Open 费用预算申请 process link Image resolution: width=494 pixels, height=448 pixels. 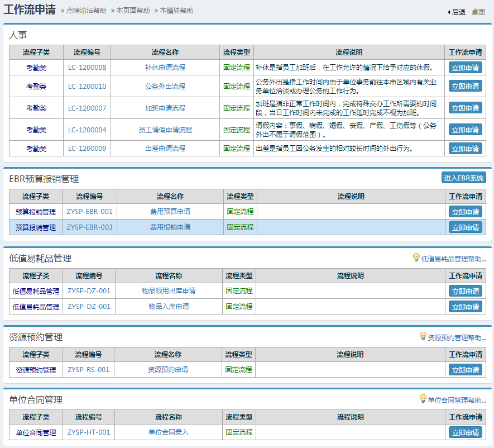[170, 212]
